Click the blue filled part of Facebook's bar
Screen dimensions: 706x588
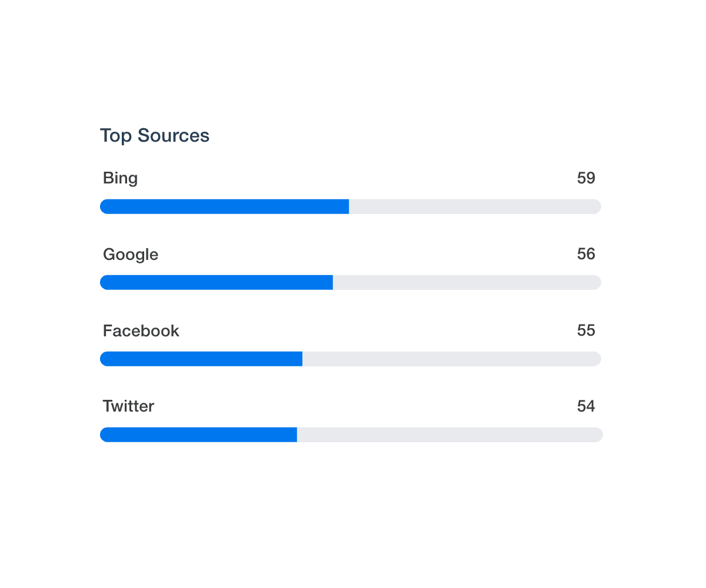click(x=201, y=359)
